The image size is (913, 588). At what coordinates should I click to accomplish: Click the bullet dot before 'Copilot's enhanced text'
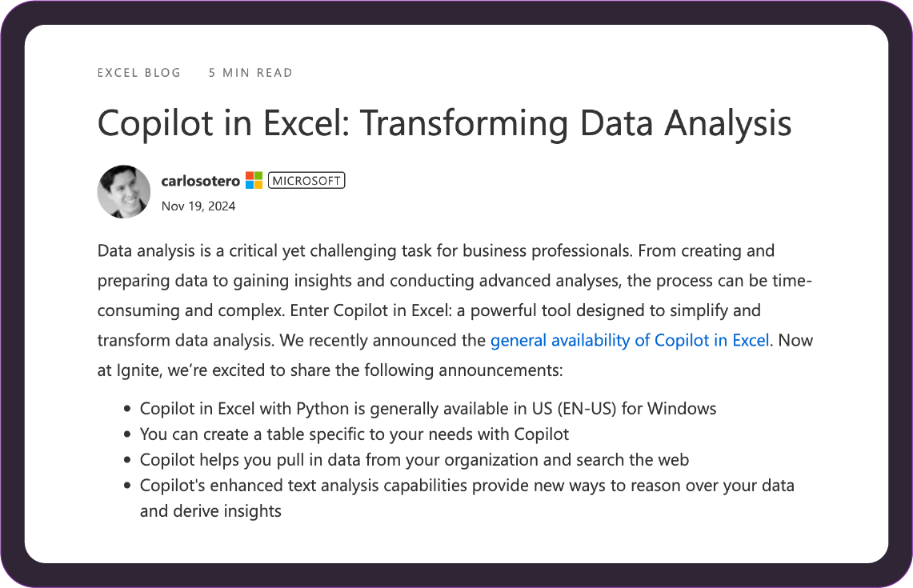[127, 486]
